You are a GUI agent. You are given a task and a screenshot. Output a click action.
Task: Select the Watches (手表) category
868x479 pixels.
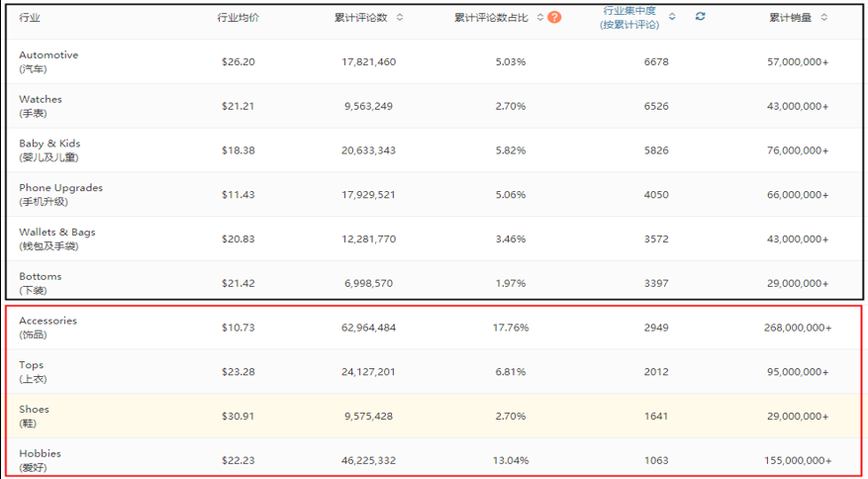[x=41, y=106]
